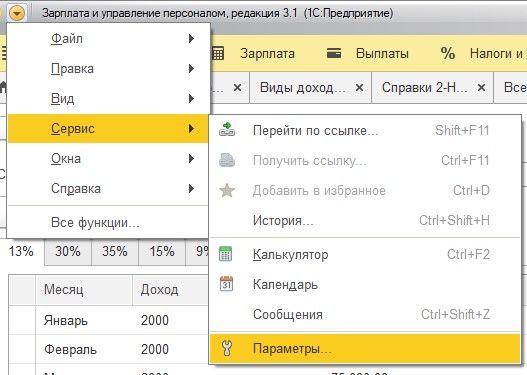
Task: Click income code 2000 in Январь row
Action: 155,320
